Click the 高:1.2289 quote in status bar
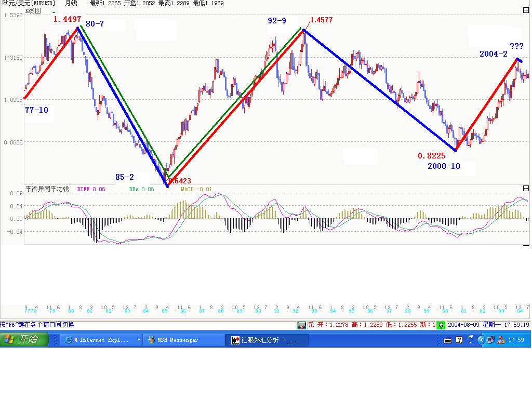 click(x=367, y=325)
